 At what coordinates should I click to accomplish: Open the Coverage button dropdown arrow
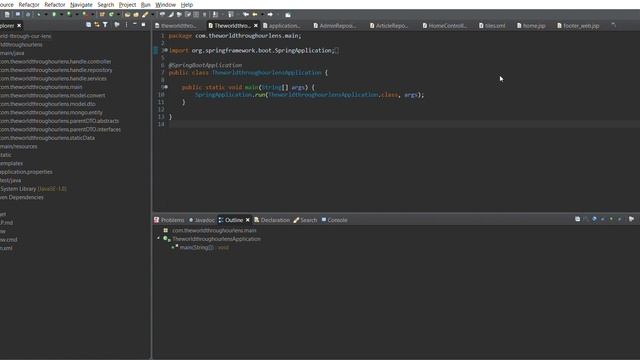pos(77,14)
